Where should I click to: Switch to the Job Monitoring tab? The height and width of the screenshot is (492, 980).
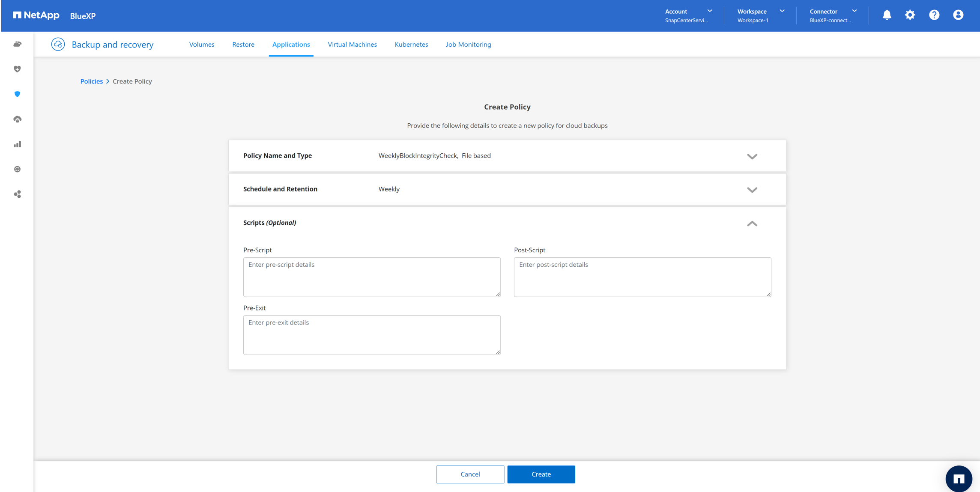click(468, 45)
